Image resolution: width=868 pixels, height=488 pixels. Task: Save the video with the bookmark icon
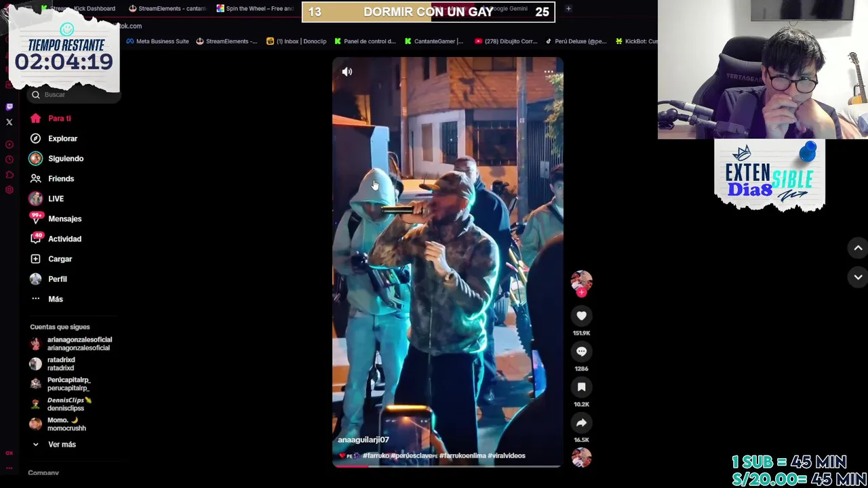coord(581,387)
